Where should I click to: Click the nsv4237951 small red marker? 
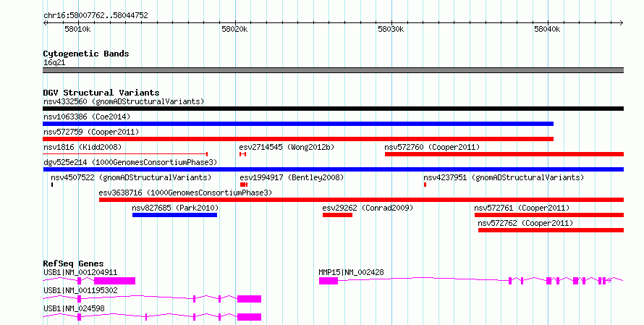coord(425,185)
